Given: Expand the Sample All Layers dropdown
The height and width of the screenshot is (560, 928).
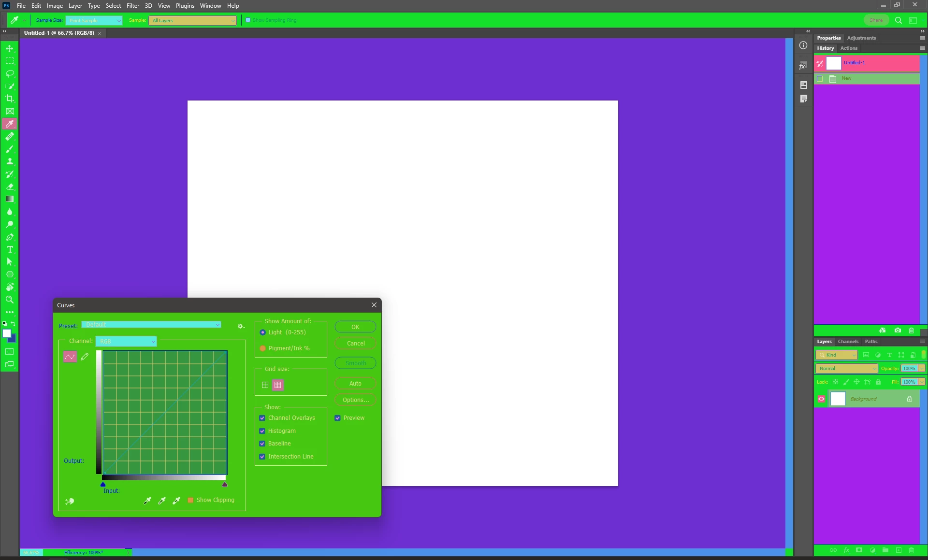Looking at the screenshot, I should tap(192, 20).
